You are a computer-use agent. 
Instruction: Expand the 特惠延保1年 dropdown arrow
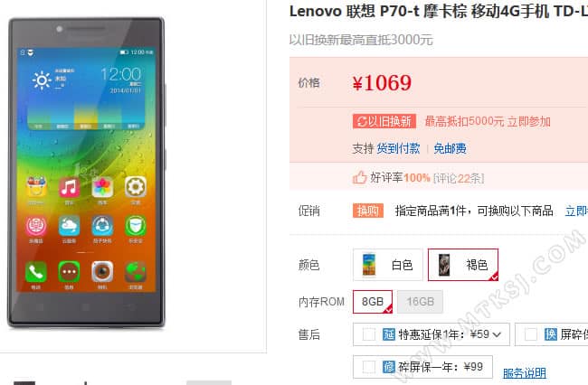(497, 334)
